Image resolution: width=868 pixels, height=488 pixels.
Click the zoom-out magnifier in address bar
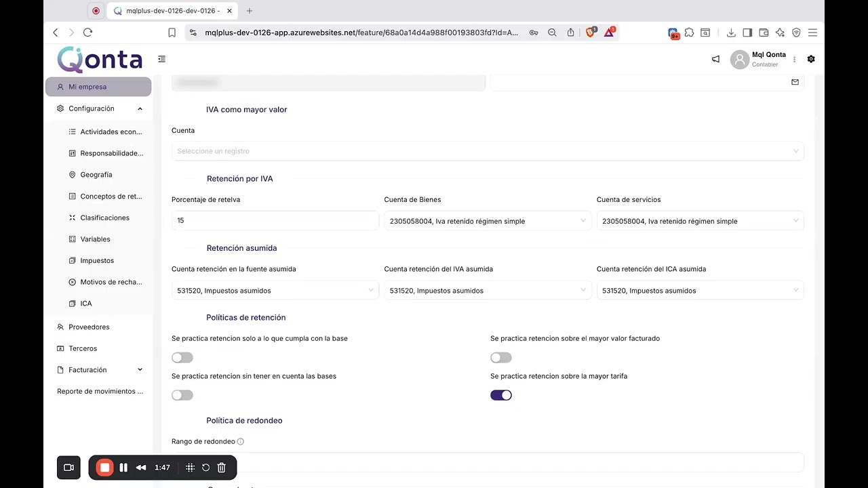point(552,33)
